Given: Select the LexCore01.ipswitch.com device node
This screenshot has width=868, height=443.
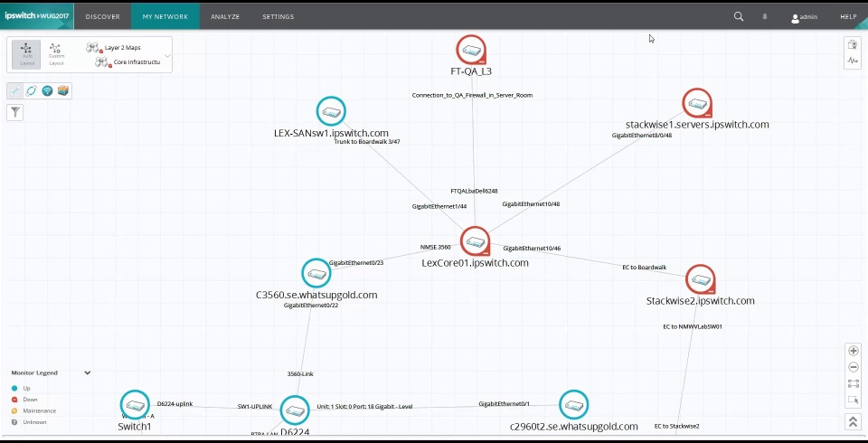Looking at the screenshot, I should coord(475,241).
